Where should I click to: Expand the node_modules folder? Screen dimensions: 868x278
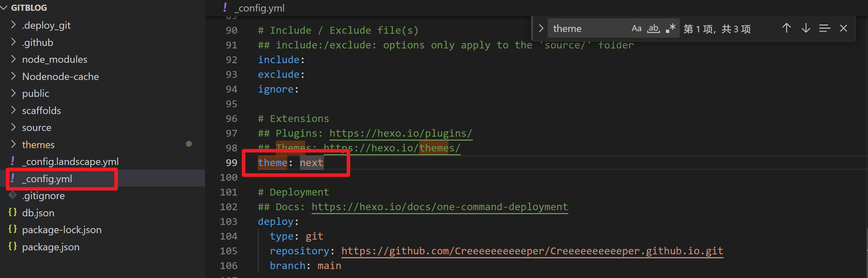click(55, 59)
